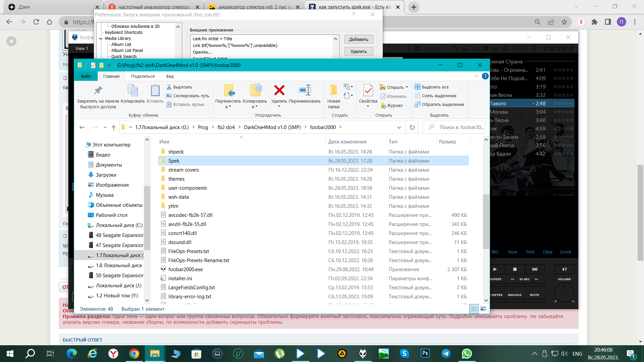Click the foobar2000 volume knob
Screen dimensions: 644x362
point(564,293)
